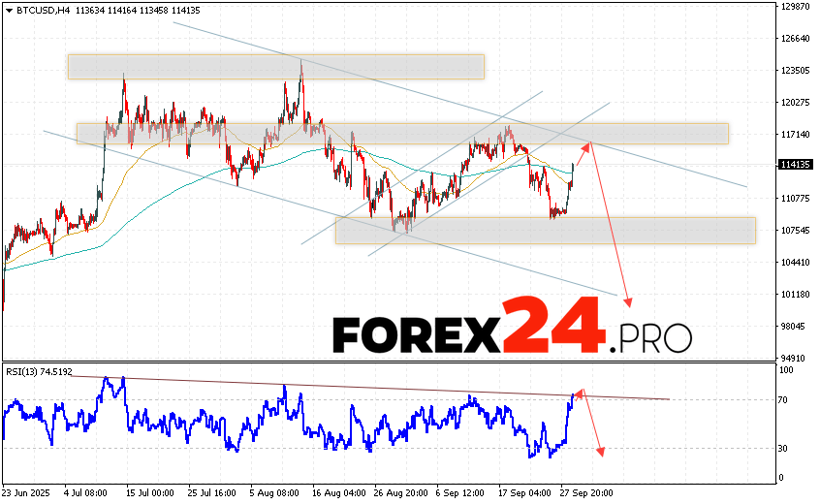Screen dimensions: 820x504
Task: Click the red arrowhead pointing up at resistance
Action: click(585, 146)
